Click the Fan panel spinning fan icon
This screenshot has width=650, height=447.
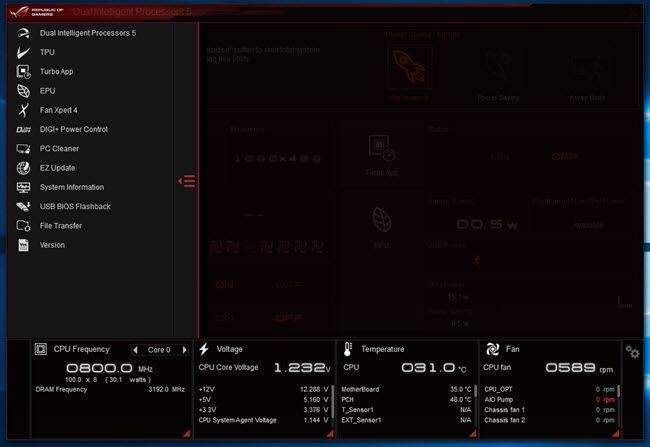coord(492,349)
